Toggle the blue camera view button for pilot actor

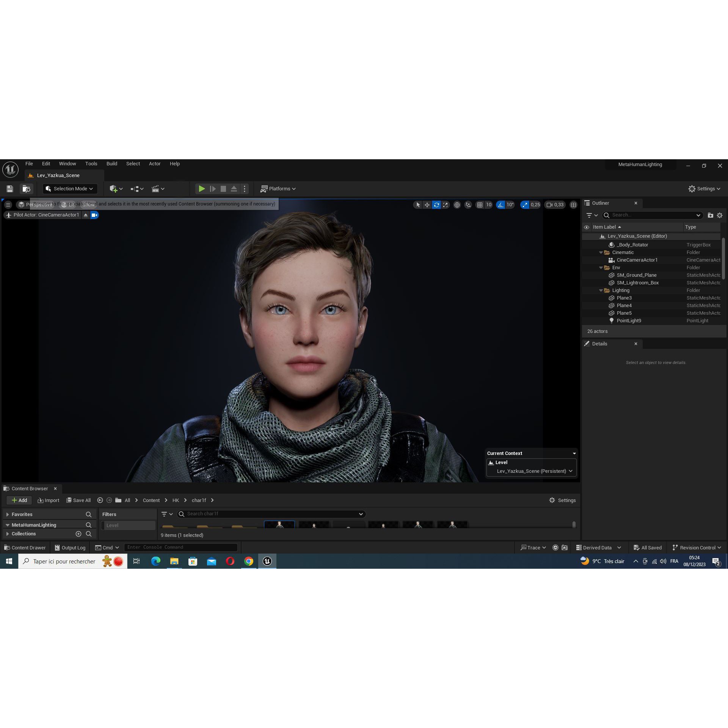coord(94,215)
